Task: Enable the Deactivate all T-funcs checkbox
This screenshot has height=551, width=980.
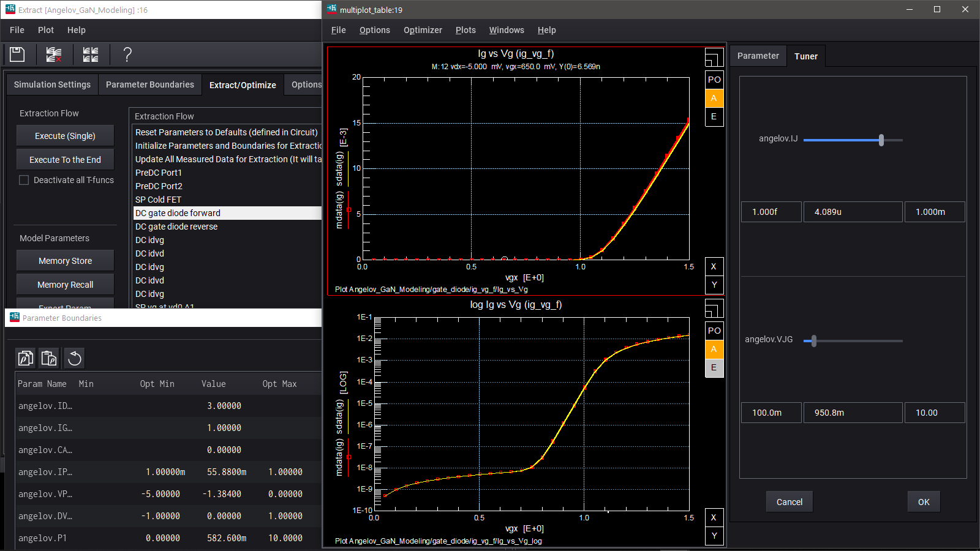Action: (x=24, y=180)
